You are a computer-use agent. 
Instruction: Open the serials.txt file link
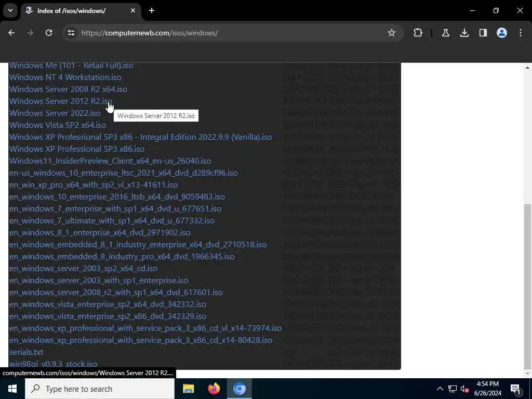point(26,352)
